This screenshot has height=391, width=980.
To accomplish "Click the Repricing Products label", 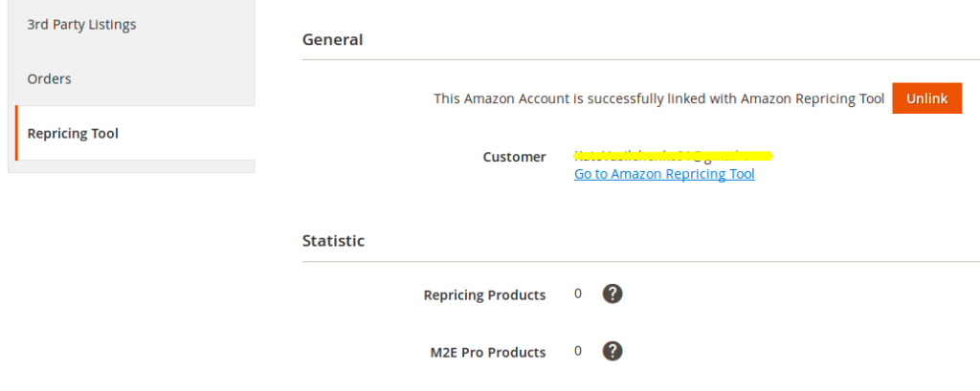I will (484, 295).
